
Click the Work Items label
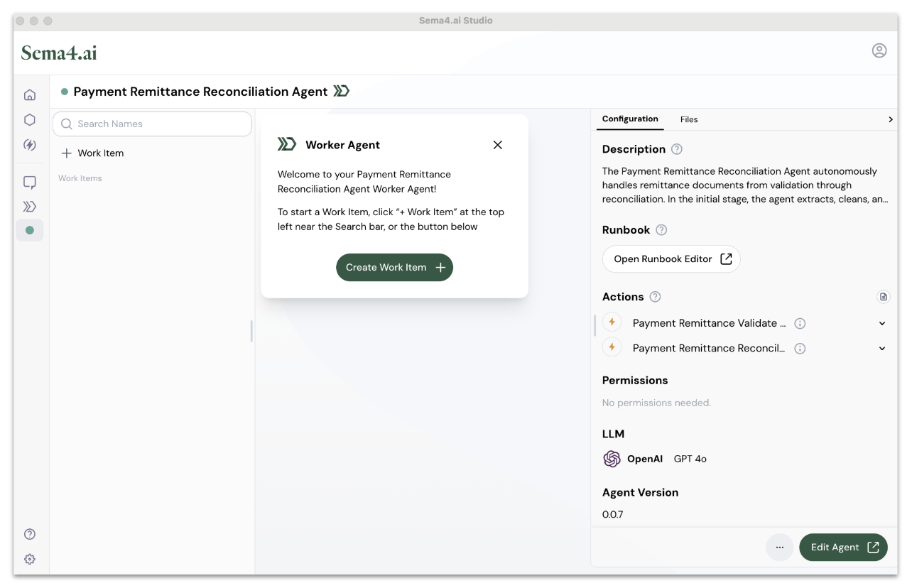[x=80, y=178]
